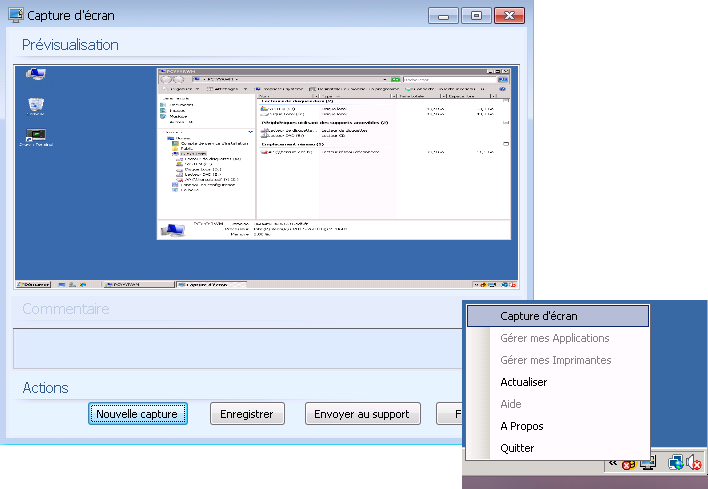Click the Commentaire section label
Viewport: 708px width, 489px height.
click(66, 309)
